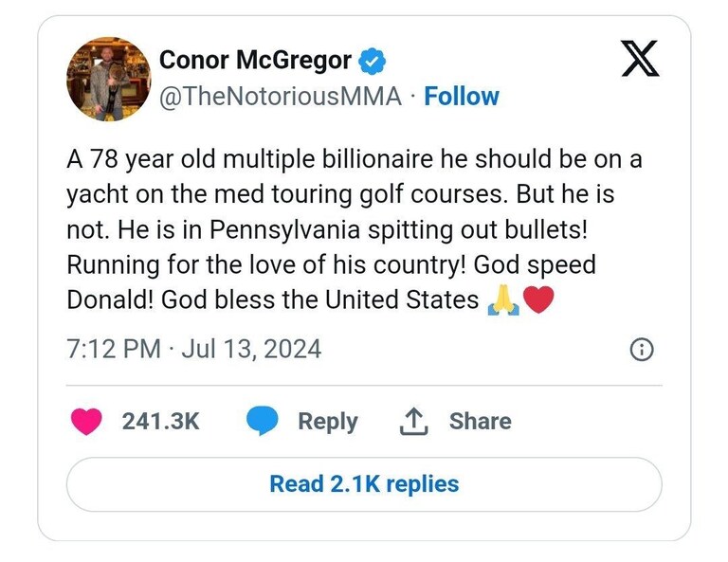Click the share upload arrow icon

coord(413,422)
